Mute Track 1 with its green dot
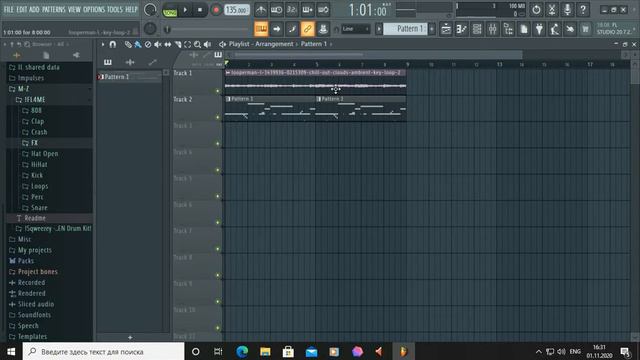 pyautogui.click(x=218, y=91)
